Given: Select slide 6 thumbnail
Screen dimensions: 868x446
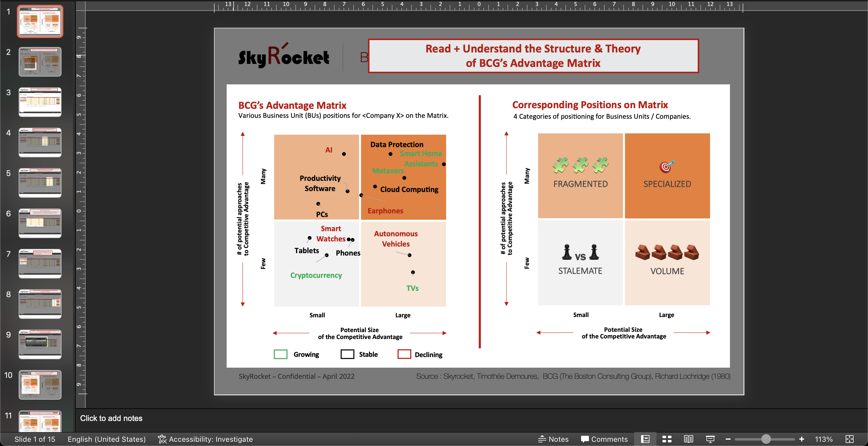Looking at the screenshot, I should tap(40, 223).
